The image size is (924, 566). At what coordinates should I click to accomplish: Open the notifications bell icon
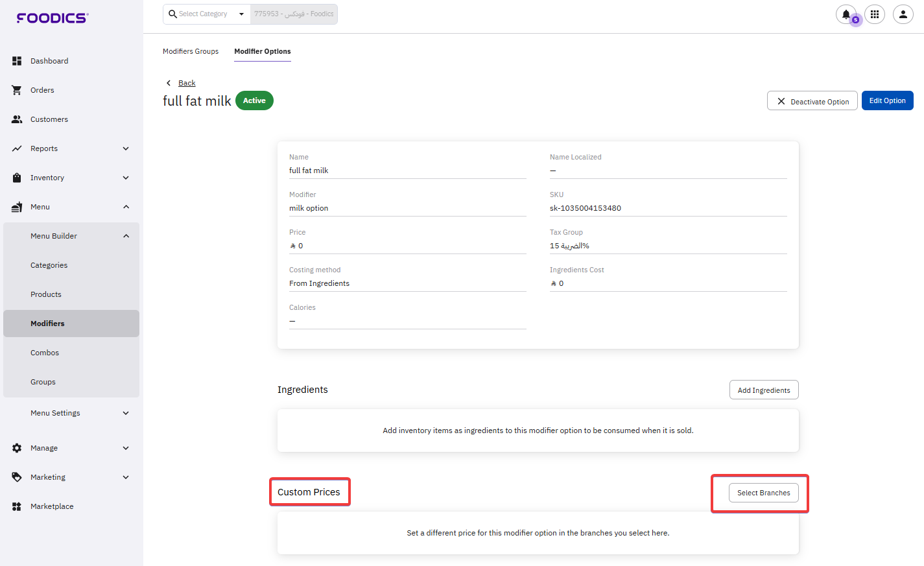point(846,14)
